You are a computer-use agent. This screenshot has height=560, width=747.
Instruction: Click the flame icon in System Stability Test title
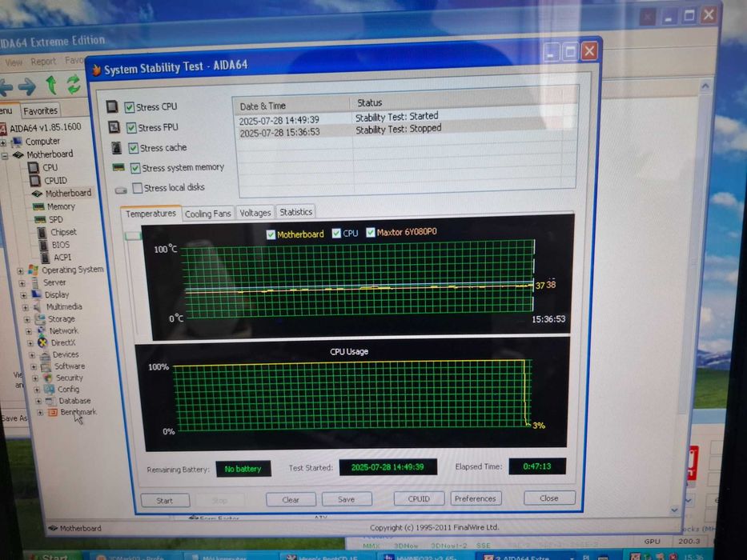(x=96, y=70)
